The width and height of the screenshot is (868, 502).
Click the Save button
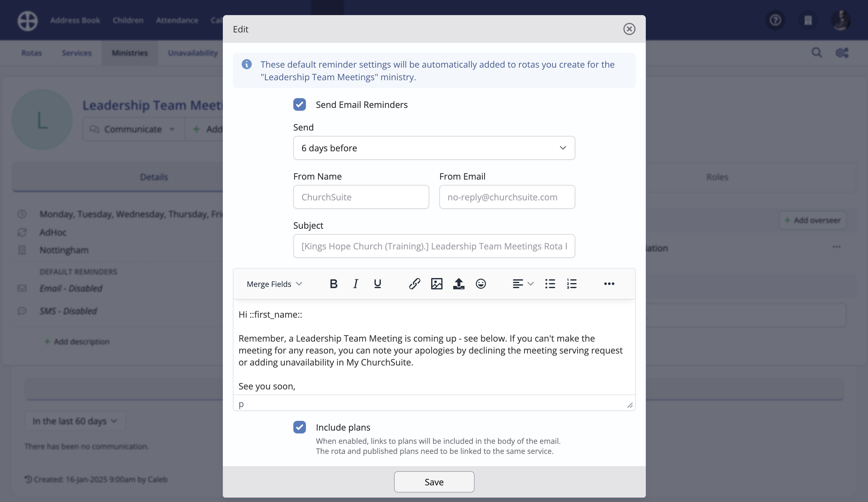click(434, 482)
